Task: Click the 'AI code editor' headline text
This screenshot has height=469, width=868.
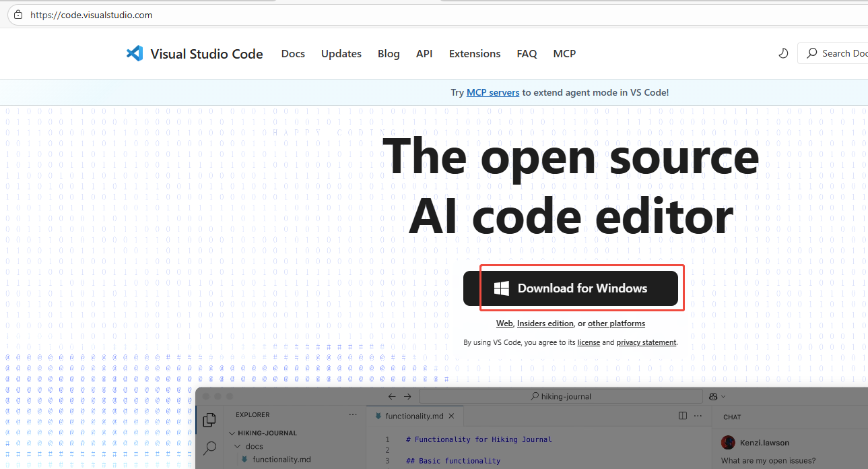Action: [x=571, y=216]
